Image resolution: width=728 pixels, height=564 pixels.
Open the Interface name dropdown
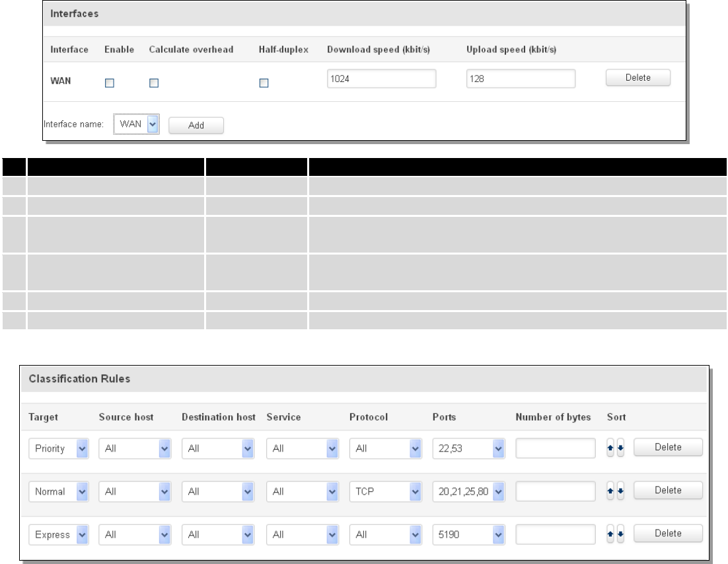[x=137, y=124]
